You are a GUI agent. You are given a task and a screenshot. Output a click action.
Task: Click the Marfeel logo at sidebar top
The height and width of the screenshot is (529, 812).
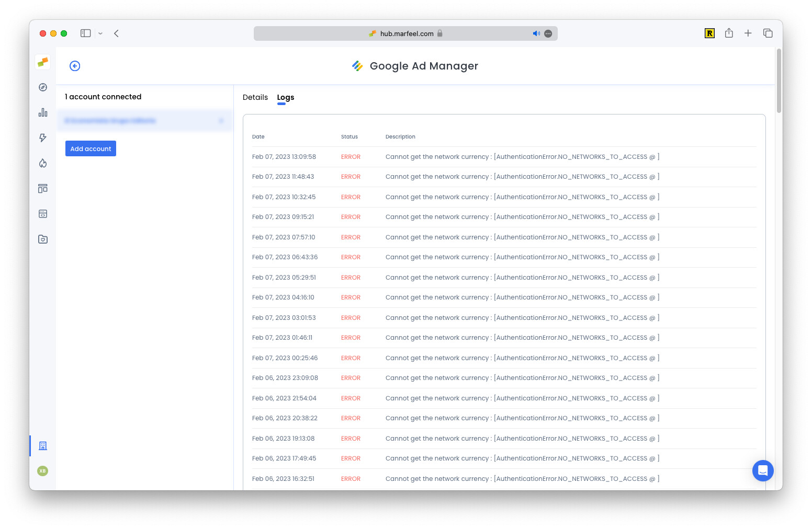point(42,62)
